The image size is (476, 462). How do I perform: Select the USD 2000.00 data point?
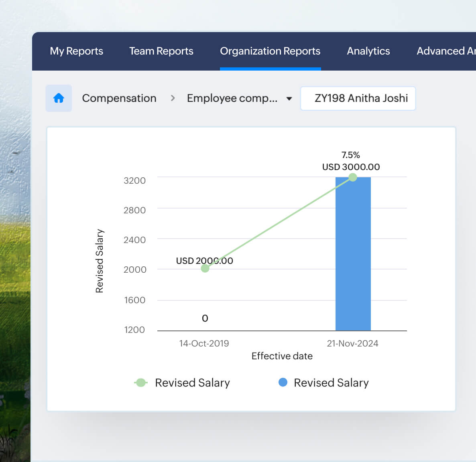point(205,268)
